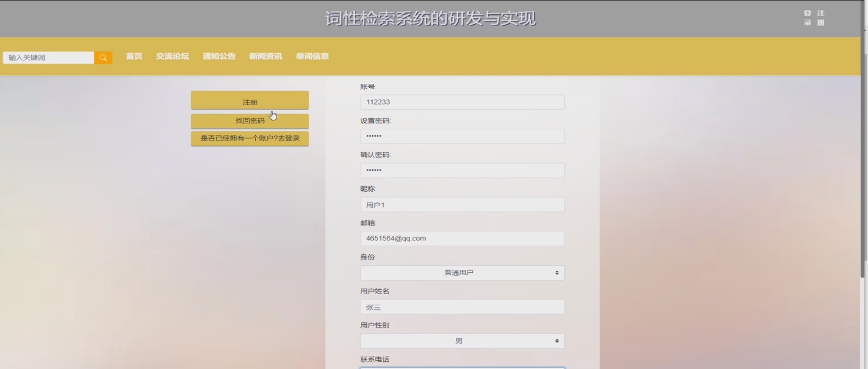Click the 昵称 field showing 用户1
This screenshot has height=369, width=868.
(x=462, y=205)
